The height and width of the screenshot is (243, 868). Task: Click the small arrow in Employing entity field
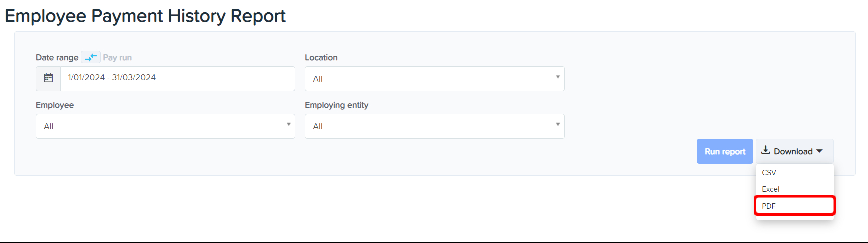click(558, 124)
